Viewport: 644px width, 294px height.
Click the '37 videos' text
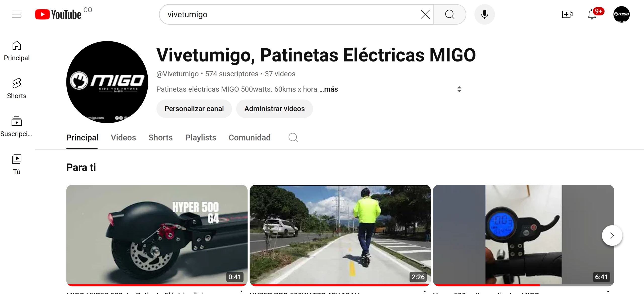[x=280, y=74]
